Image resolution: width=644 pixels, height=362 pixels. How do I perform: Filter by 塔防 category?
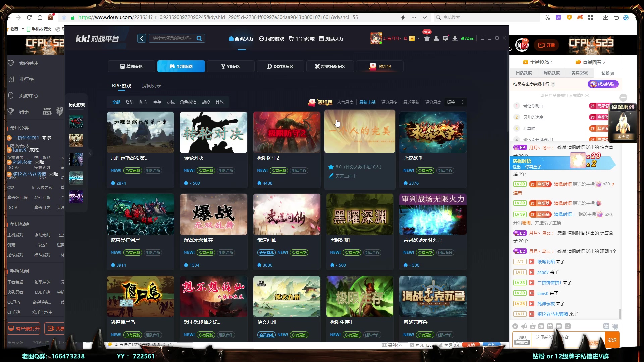[x=129, y=102]
